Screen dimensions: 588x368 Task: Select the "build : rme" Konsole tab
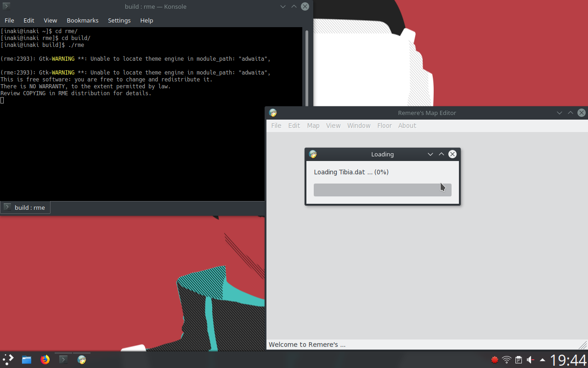tap(25, 207)
